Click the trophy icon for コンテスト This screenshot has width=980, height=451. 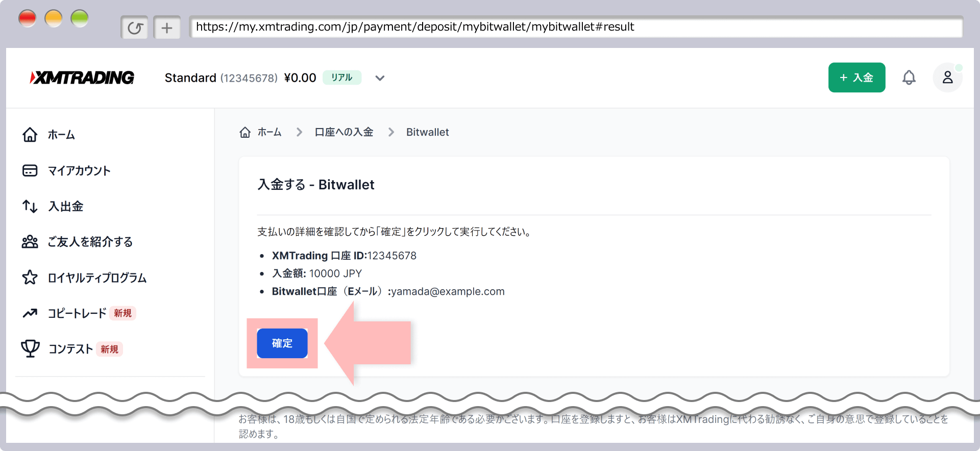pyautogui.click(x=30, y=348)
